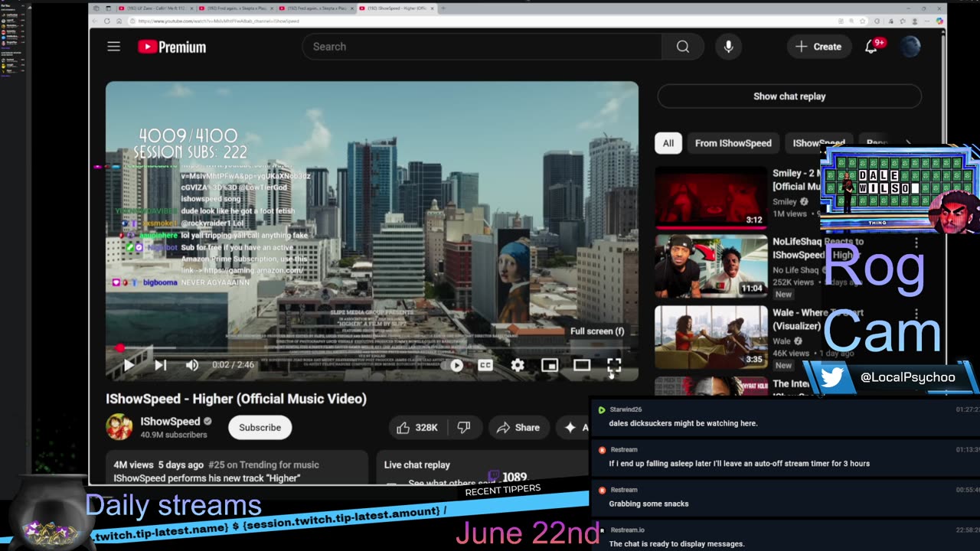Toggle autoplay switch in player

click(452, 366)
